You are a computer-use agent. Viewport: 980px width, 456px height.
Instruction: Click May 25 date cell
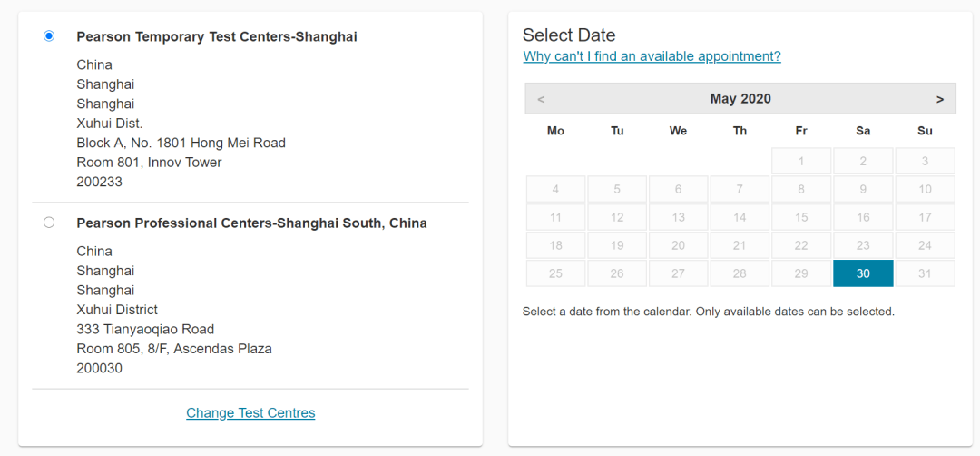click(555, 273)
